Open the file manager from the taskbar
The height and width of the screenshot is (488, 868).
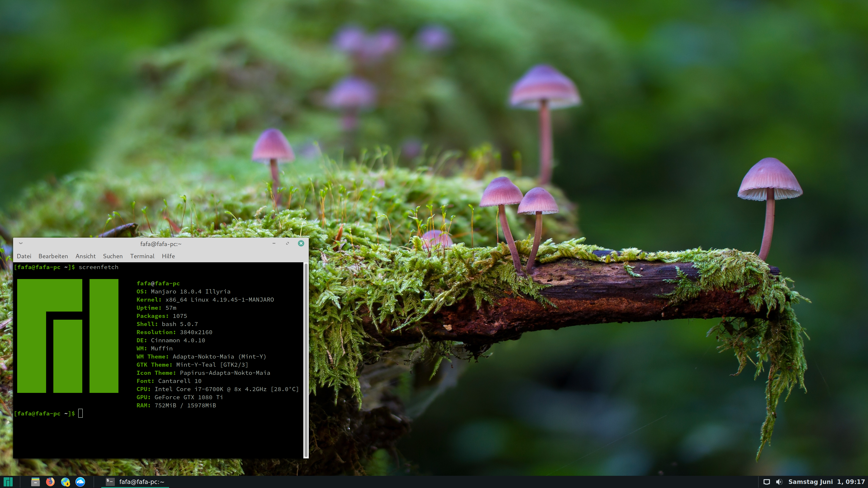[x=36, y=482]
